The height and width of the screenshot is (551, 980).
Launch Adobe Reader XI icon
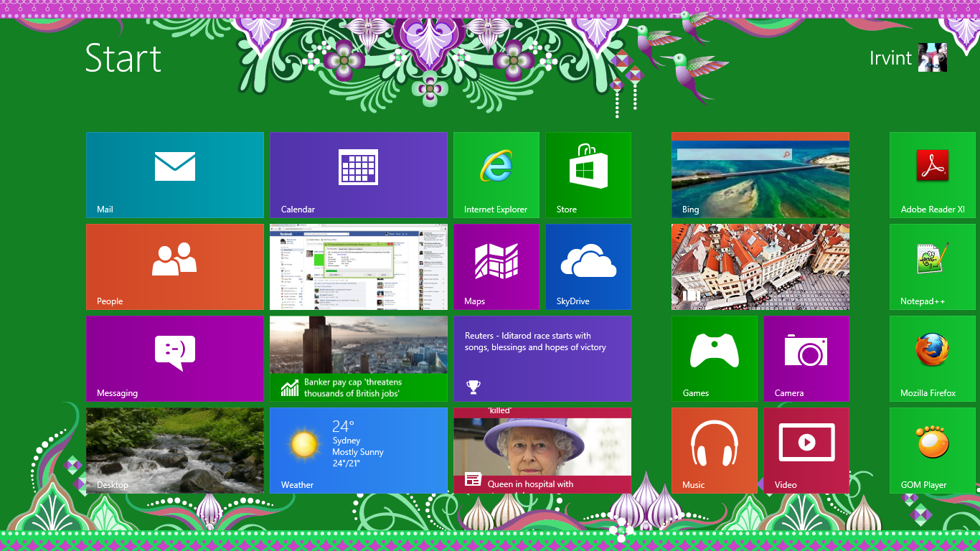[933, 166]
